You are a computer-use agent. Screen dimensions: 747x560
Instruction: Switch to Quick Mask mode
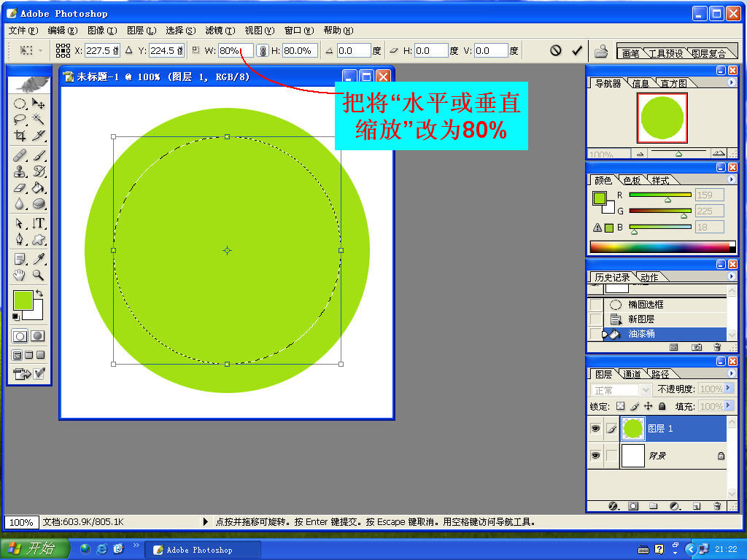[38, 335]
